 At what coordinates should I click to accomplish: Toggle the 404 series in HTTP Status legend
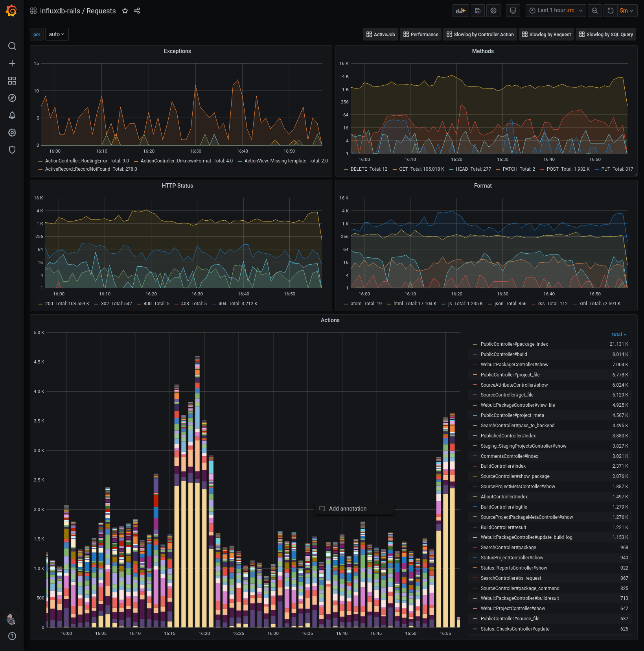click(222, 304)
